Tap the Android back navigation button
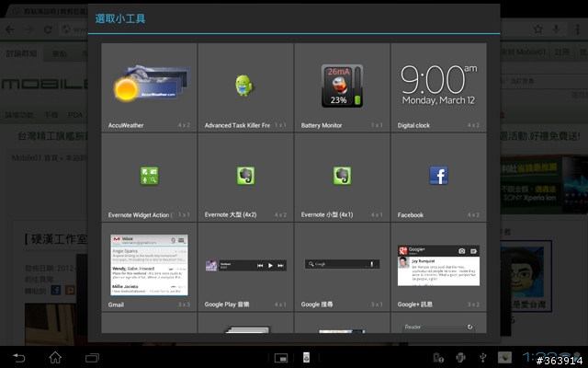Screen dimensions: 588x368 coord(19,358)
